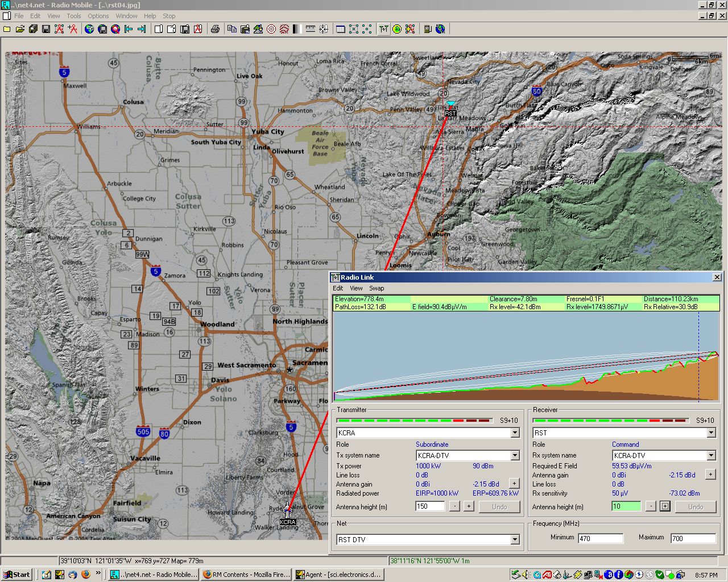Viewport: 728px width, 582px height.
Task: Open the Swap menu in Radio Link
Action: coord(377,288)
